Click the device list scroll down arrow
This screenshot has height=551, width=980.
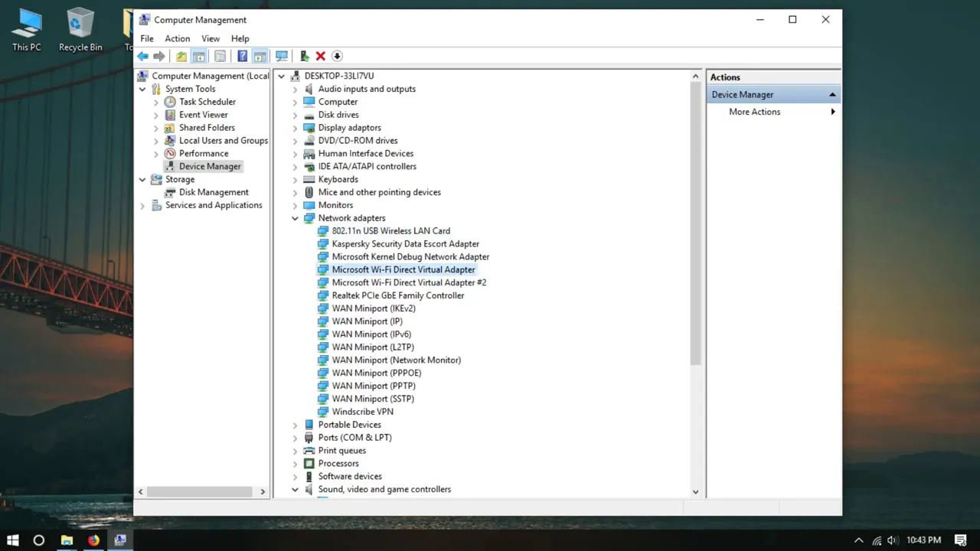[695, 492]
